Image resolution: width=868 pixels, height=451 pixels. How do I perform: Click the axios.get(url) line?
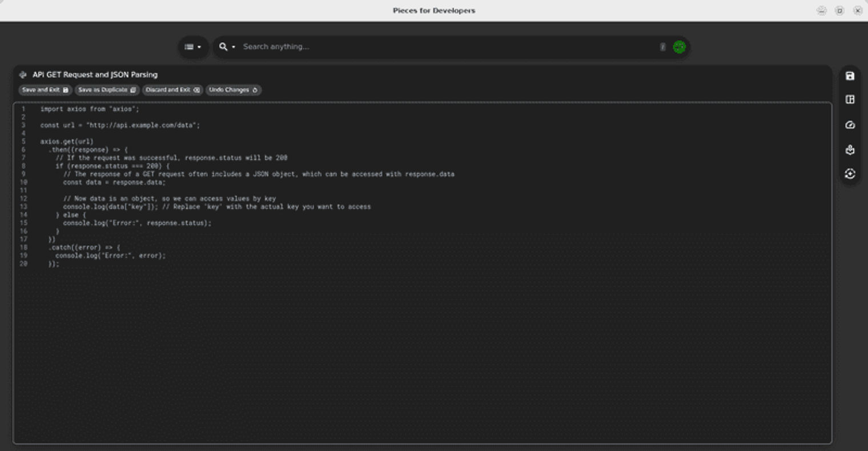(66, 141)
